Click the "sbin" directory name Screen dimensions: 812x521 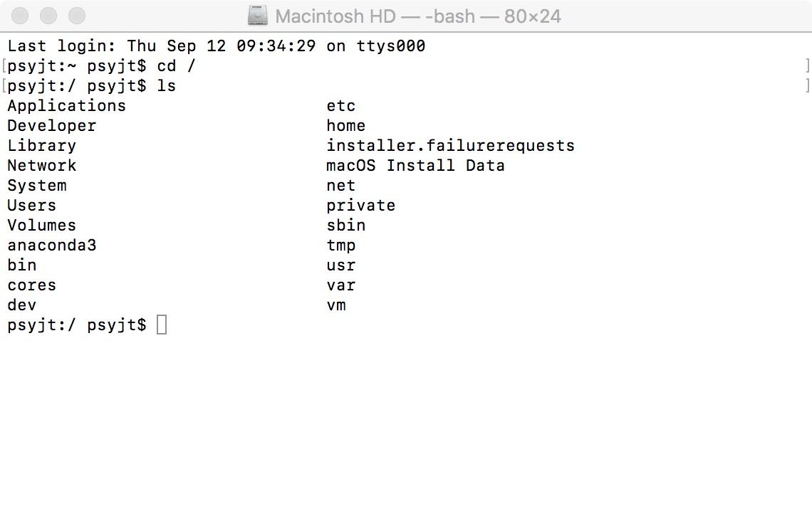coord(345,226)
